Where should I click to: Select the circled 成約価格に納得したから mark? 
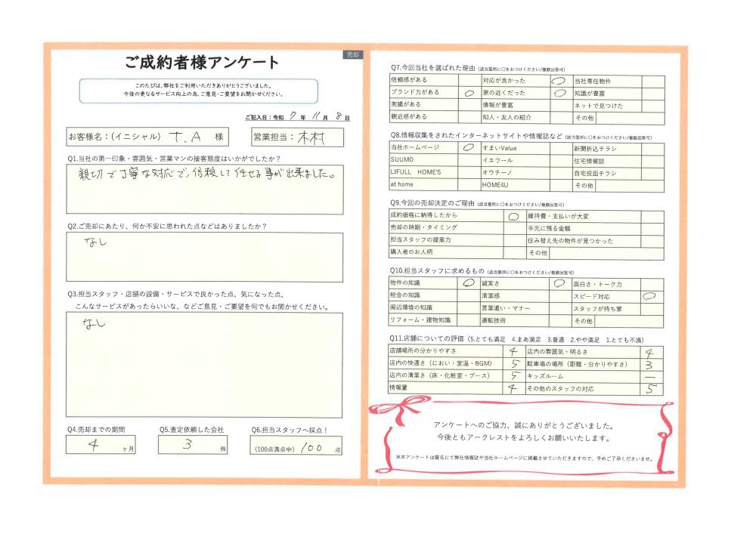tap(513, 218)
